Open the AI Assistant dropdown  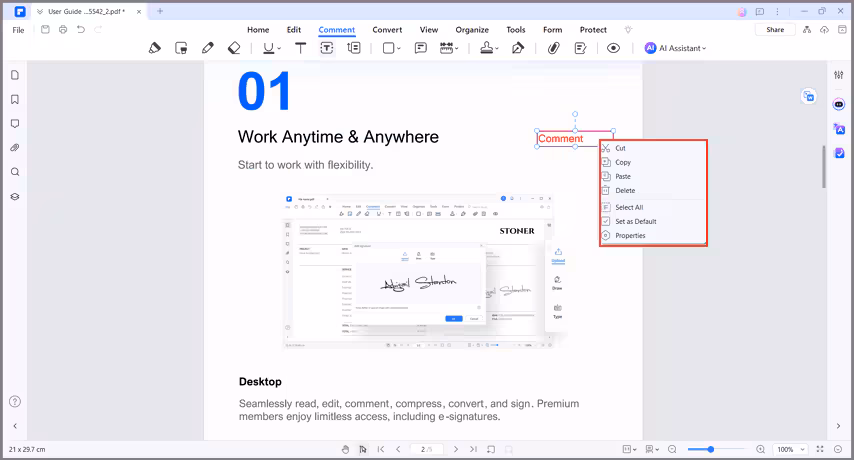(x=676, y=48)
